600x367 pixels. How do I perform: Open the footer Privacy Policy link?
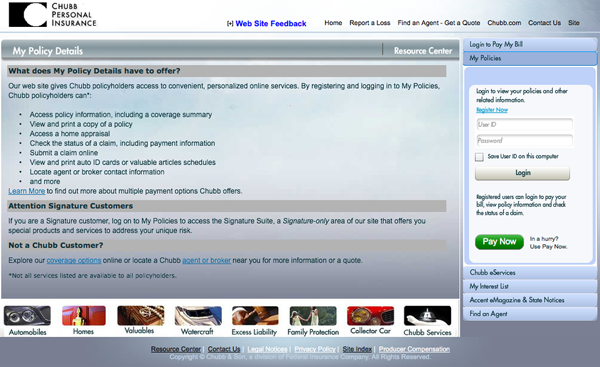(315, 349)
